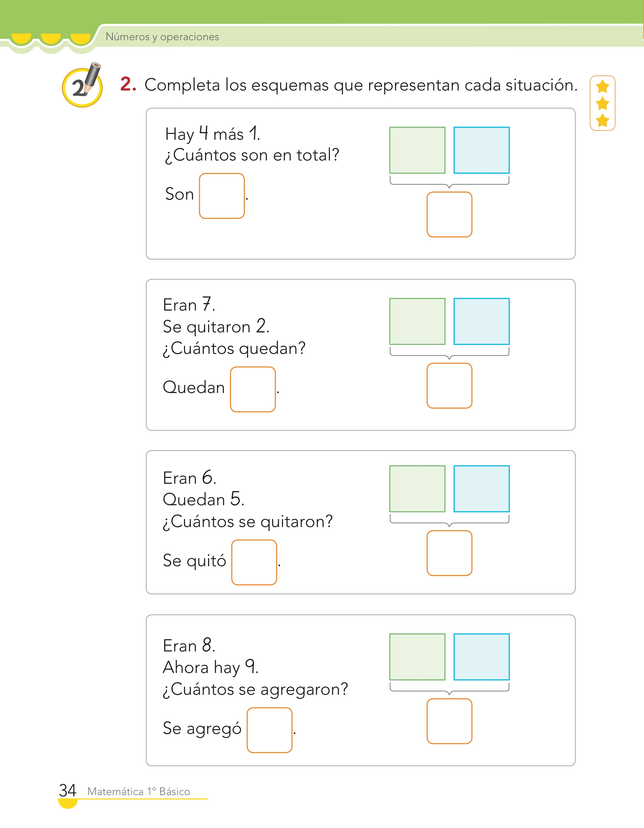Image resolution: width=644 pixels, height=828 pixels.
Task: Click blue box in 'Eran 8' scheme
Action: (x=482, y=657)
